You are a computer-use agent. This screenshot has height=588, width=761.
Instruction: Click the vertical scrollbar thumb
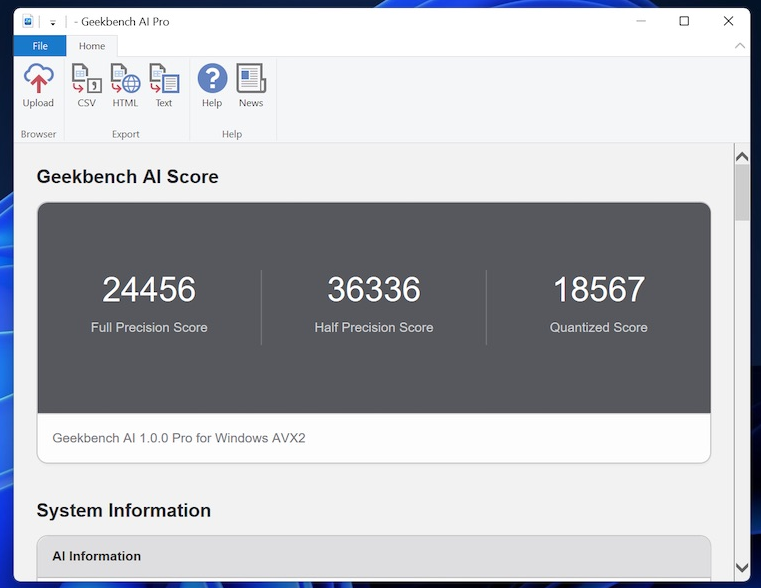pos(742,193)
